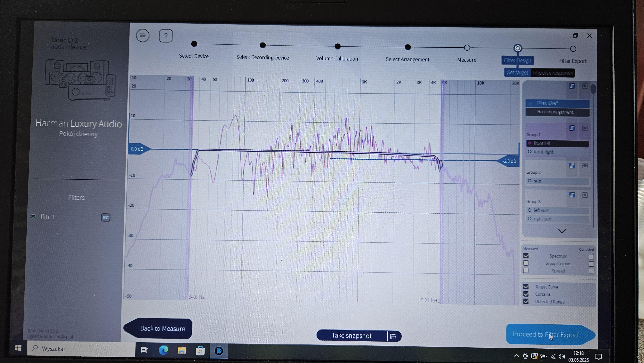644x363 pixels.
Task: Open the Wi-Fi network tray icon
Action: pos(553,357)
